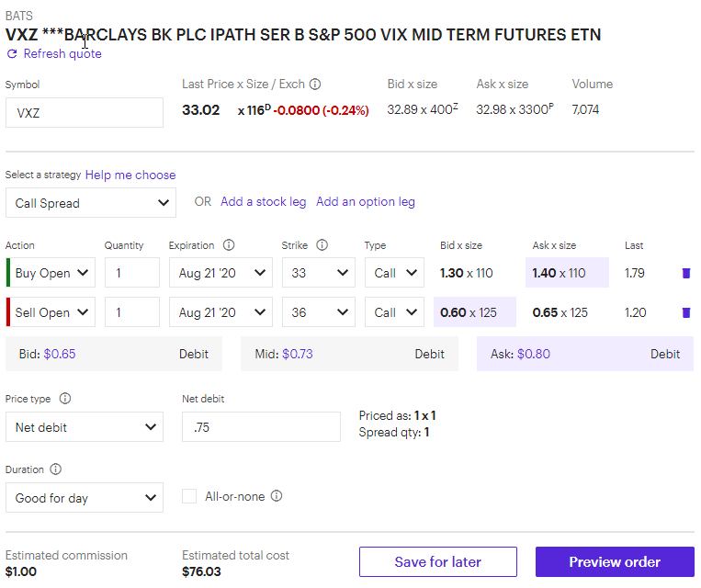Delete the Buy Open leg with trash icon

point(685,273)
